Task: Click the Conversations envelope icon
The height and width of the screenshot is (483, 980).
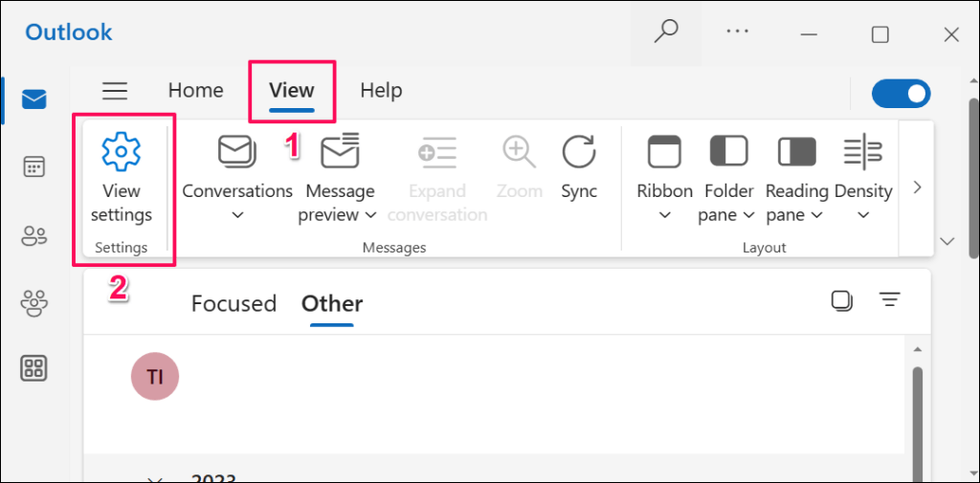Action: pos(237,152)
